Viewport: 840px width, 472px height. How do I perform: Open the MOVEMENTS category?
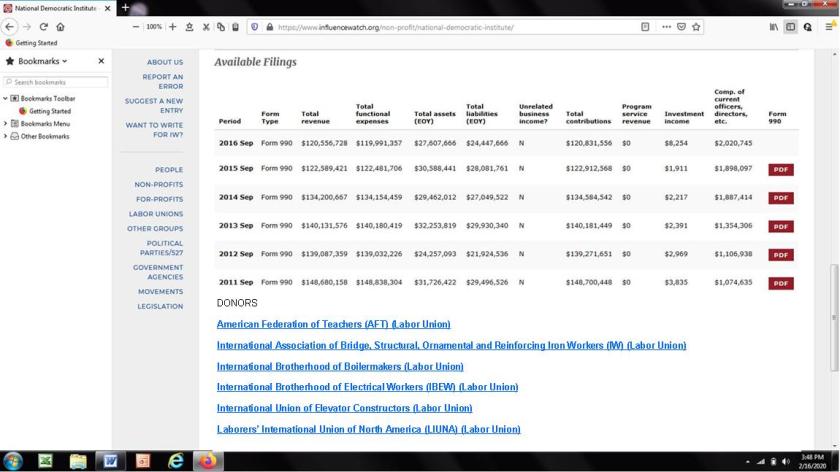coord(161,292)
